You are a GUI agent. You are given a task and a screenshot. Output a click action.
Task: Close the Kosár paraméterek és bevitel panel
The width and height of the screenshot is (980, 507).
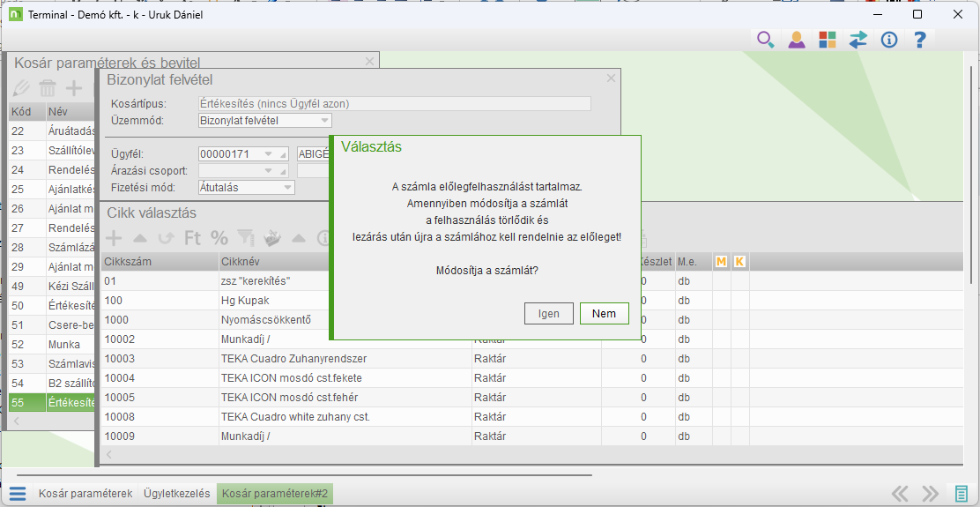(369, 61)
